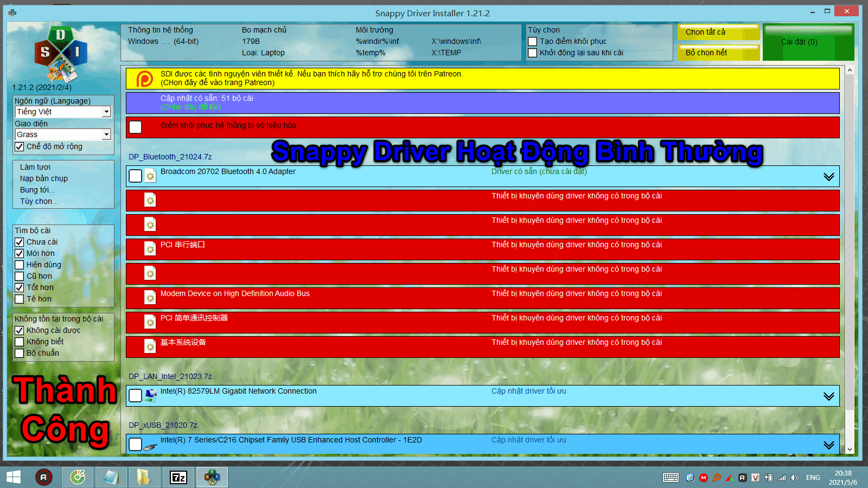Image resolution: width=868 pixels, height=488 pixels.
Task: Click Bung tới... menu item
Action: tap(37, 190)
